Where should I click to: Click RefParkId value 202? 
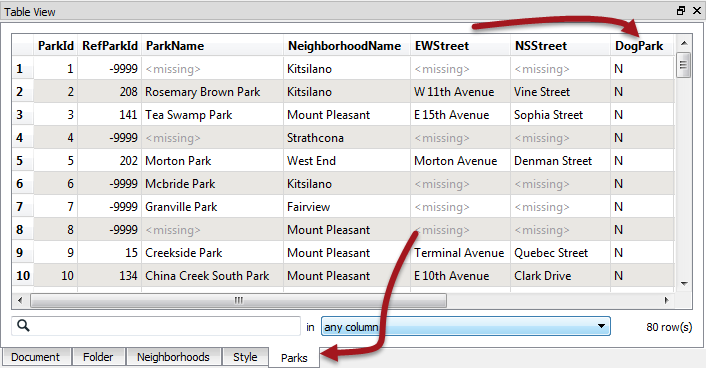point(109,161)
